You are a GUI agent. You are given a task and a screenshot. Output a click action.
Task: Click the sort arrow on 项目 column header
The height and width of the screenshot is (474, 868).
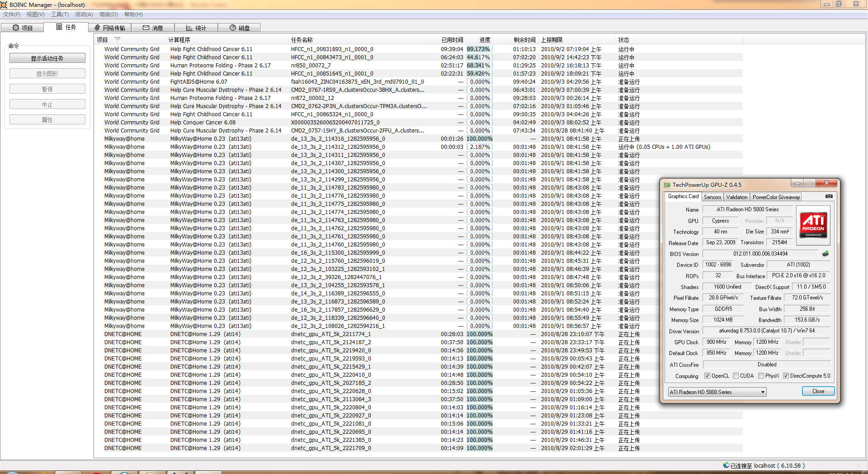pyautogui.click(x=118, y=39)
